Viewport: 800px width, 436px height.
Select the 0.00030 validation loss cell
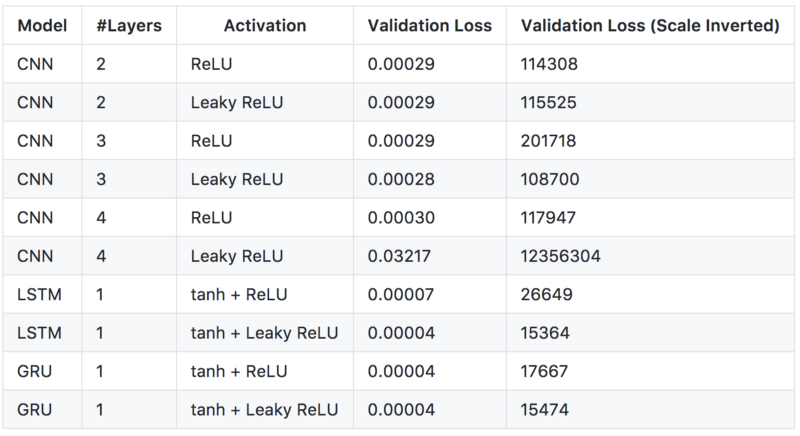click(401, 218)
